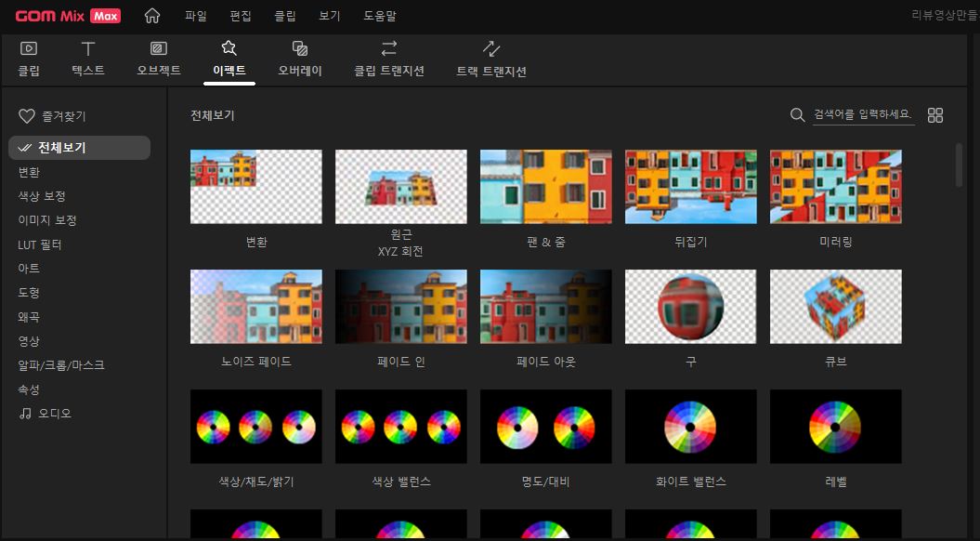Select the 이미지 보정 category
Viewport: 980px width, 541px height.
[x=47, y=220]
